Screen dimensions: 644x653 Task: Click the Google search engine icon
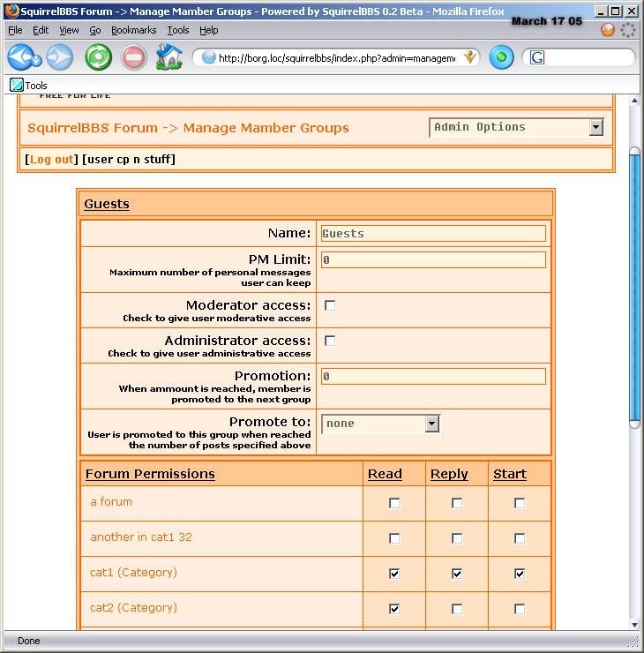click(537, 57)
